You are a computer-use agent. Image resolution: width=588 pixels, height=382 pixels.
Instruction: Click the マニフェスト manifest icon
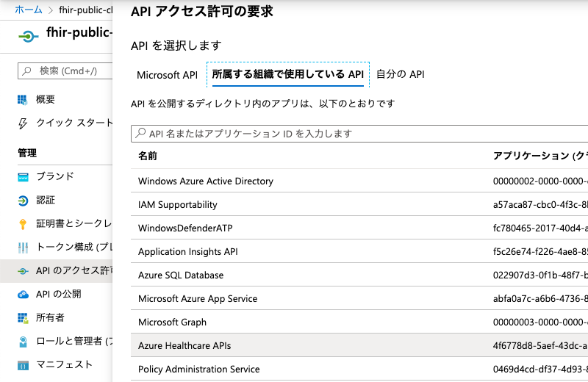[x=23, y=366]
